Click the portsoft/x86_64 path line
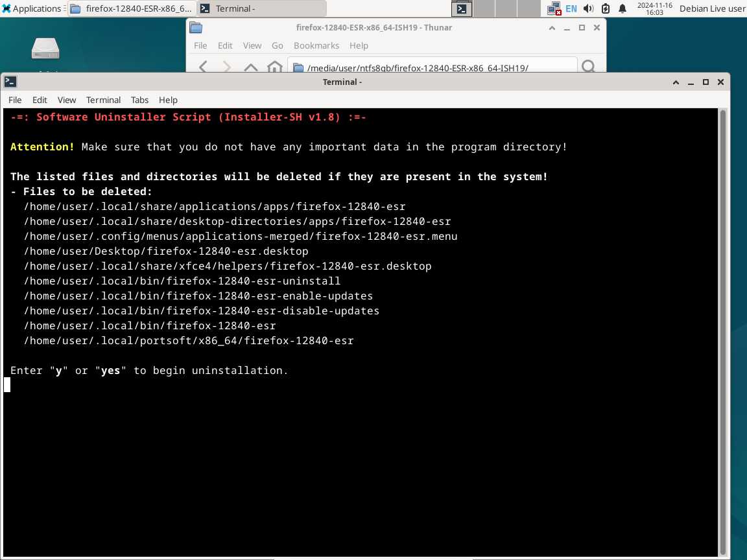 point(189,340)
